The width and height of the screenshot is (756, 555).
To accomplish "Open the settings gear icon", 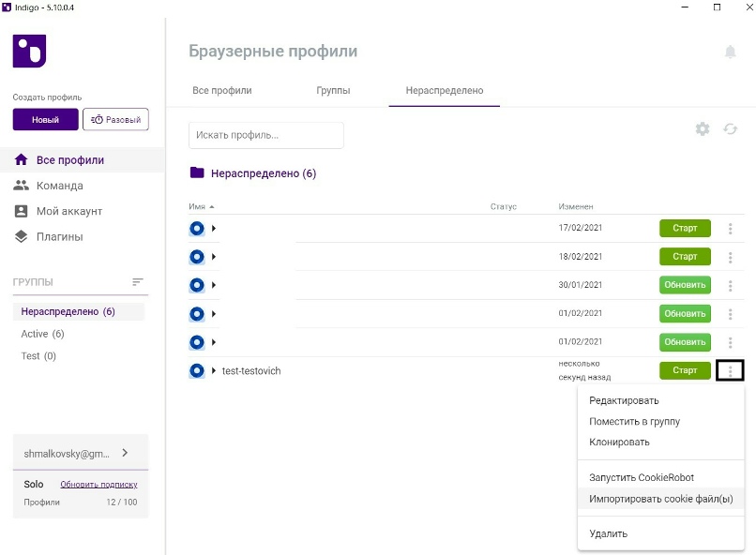I will tap(703, 129).
